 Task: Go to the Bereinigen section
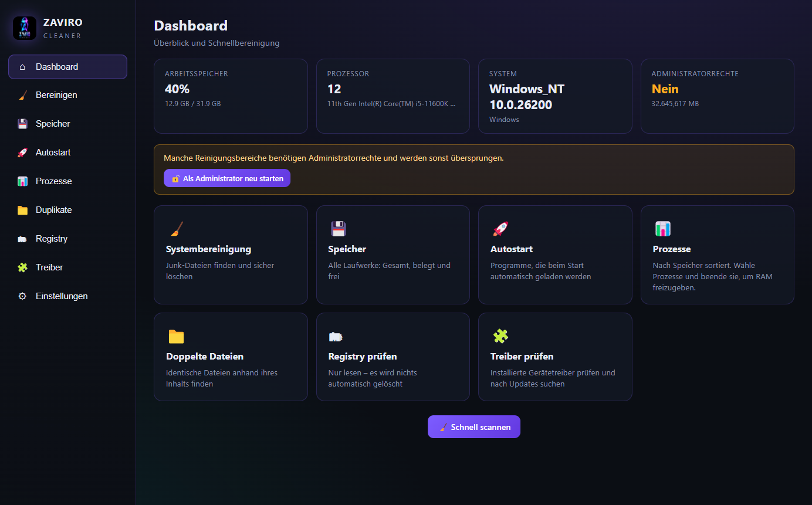[67, 95]
